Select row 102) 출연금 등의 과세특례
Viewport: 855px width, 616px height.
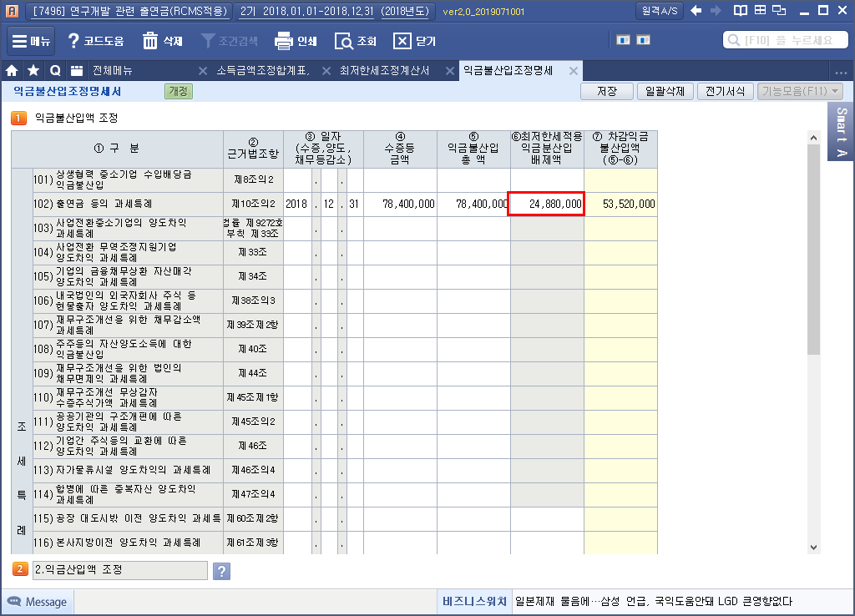(128, 204)
